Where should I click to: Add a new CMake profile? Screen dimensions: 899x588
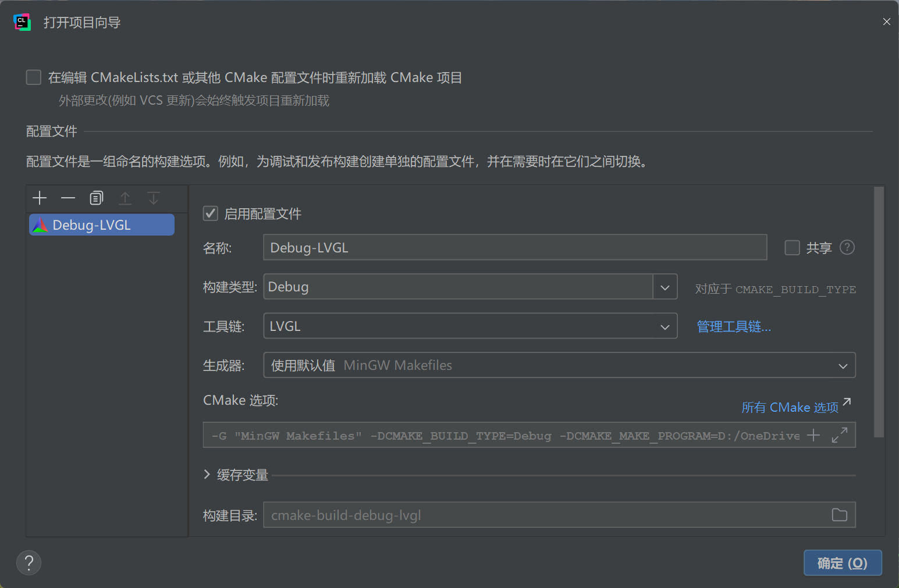click(40, 198)
